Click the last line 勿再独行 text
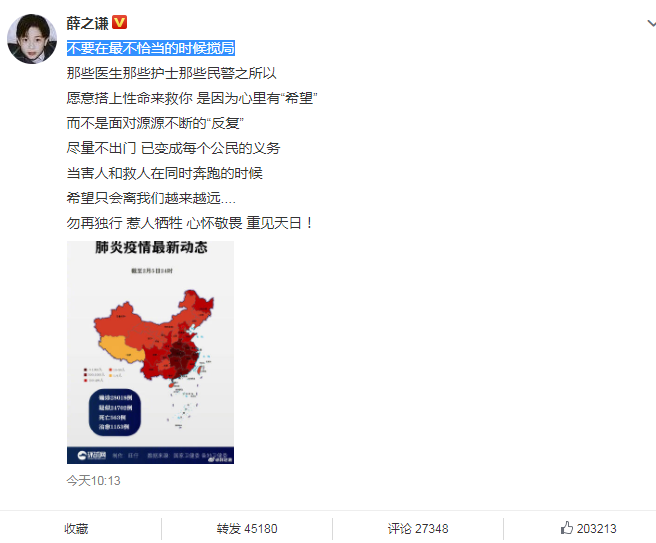 click(190, 223)
